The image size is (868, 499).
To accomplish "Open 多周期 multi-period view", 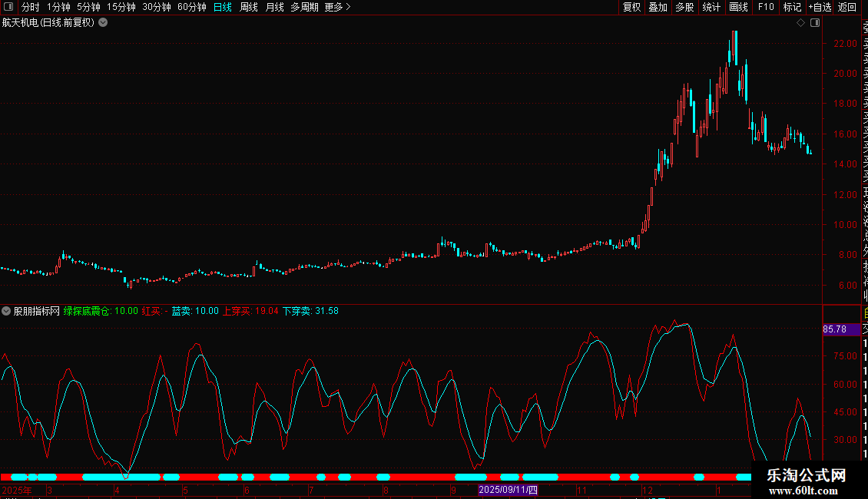I will tap(304, 7).
